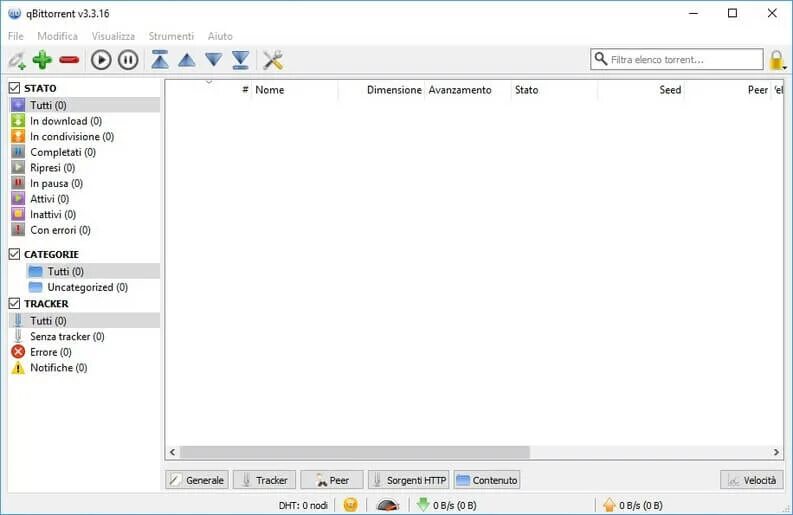The height and width of the screenshot is (515, 793).
Task: Switch to the Contenuto tab
Action: coord(487,480)
